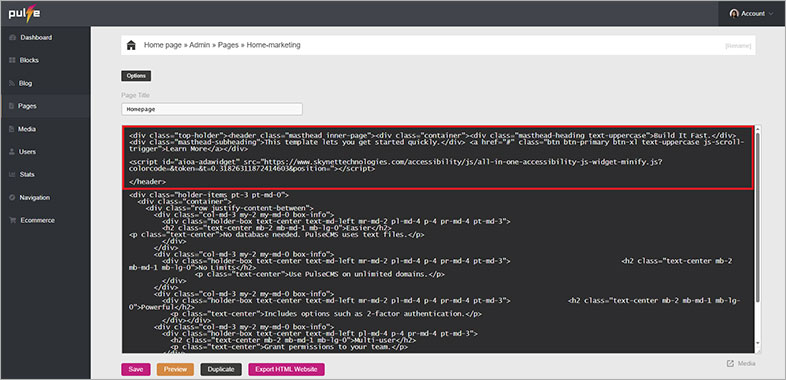Viewport: 786px width, 380px height.
Task: Click the Pulse logo
Action: [24, 14]
